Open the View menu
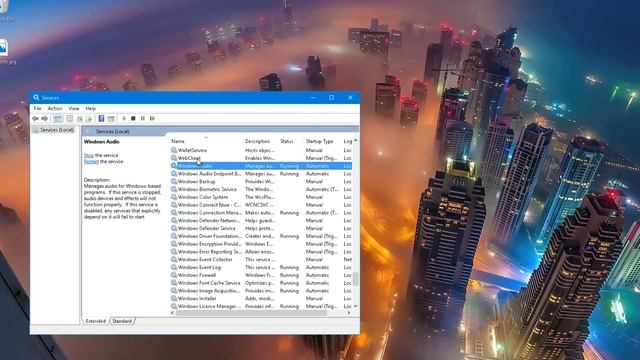This screenshot has width=640, height=360. [74, 109]
